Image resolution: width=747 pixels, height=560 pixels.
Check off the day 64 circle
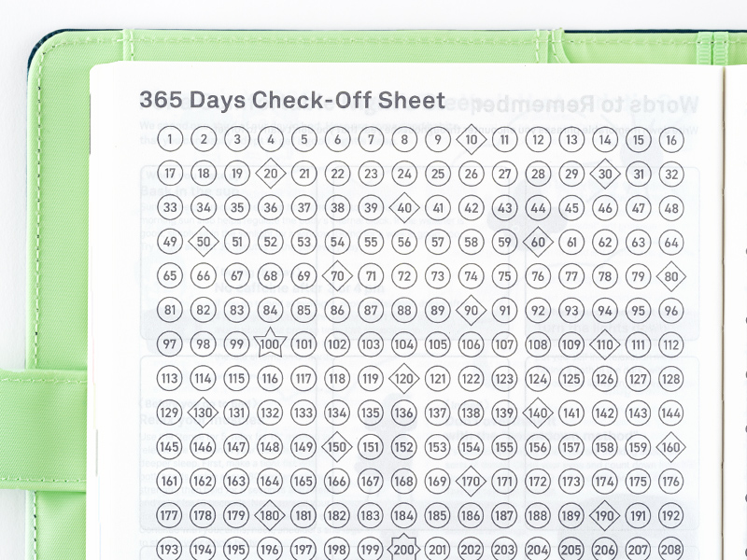click(x=670, y=243)
